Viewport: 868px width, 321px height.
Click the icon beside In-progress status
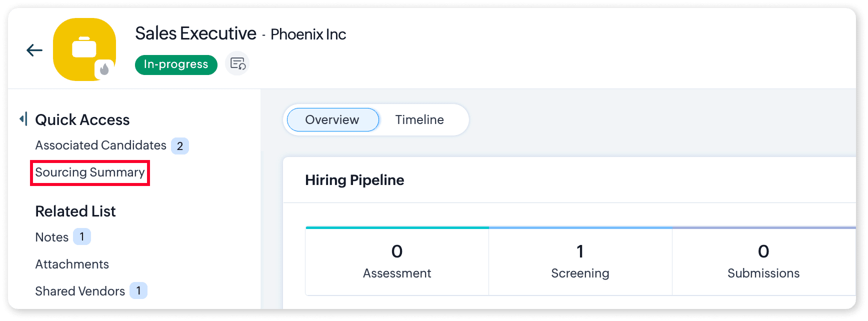click(237, 64)
